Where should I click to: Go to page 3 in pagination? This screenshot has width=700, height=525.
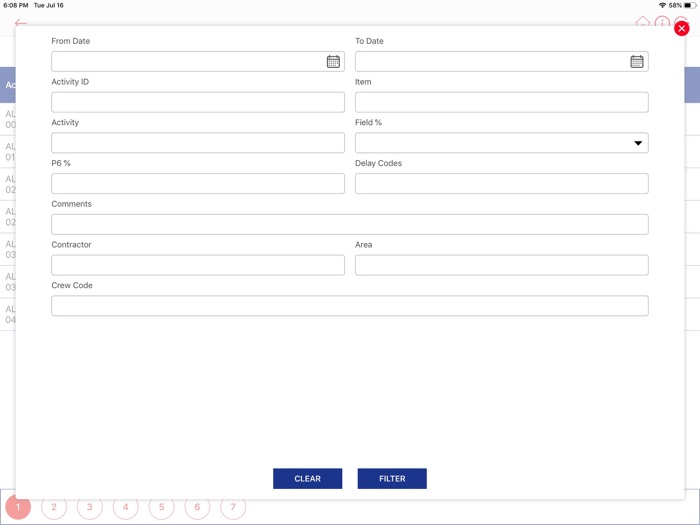[90, 507]
